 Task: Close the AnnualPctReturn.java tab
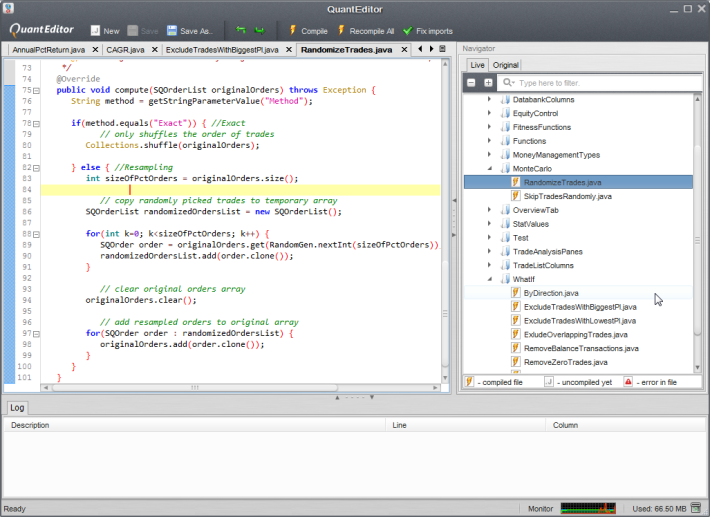[95, 50]
